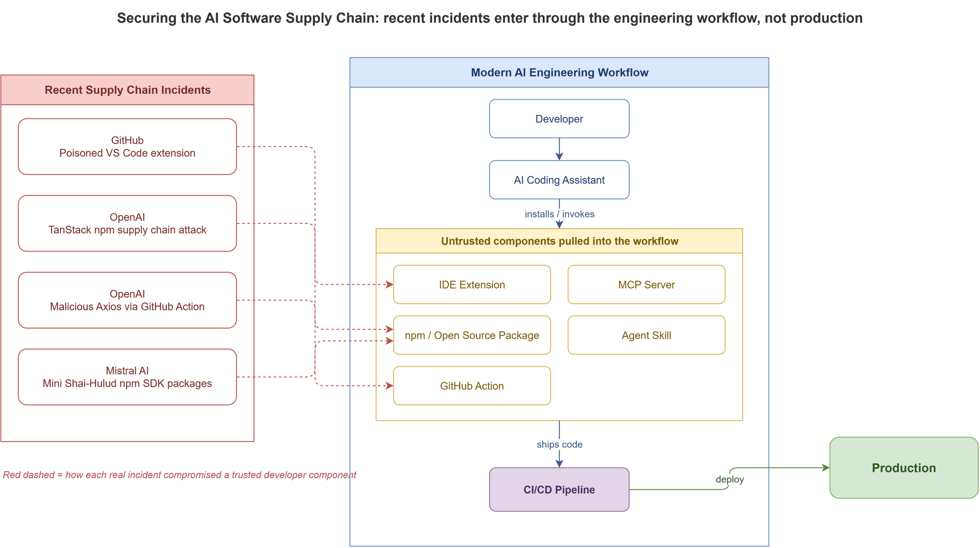Select the MCP Server box
The image size is (980, 548).
pos(646,285)
